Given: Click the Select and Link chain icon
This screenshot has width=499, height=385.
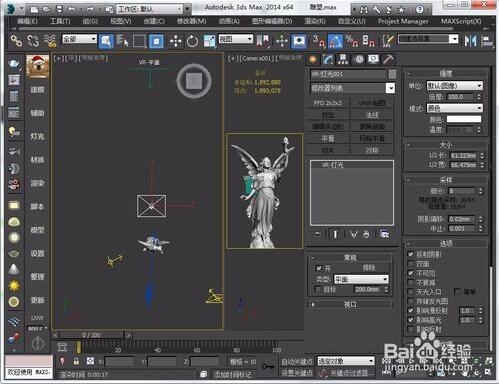Looking at the screenshot, I should point(16,41).
